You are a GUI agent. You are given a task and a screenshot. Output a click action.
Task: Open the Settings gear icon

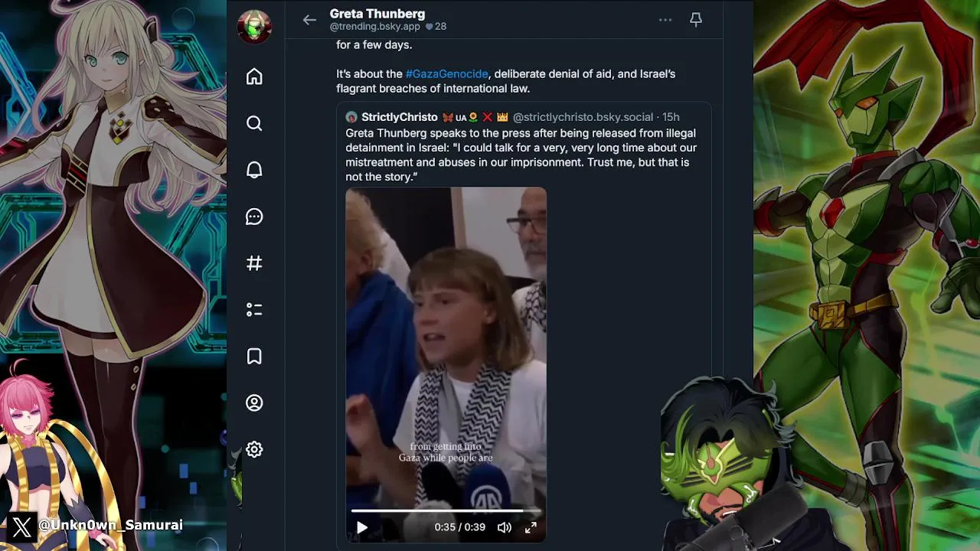254,450
